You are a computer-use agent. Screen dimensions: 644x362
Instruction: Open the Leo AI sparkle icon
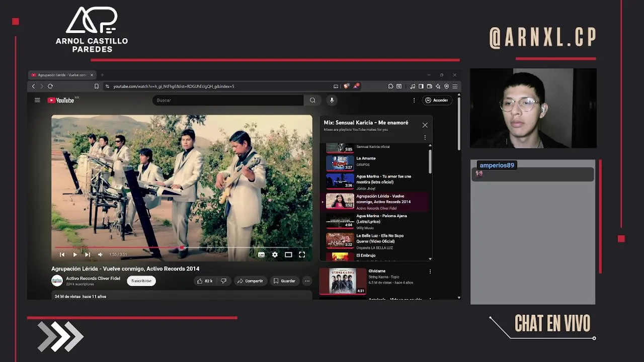(438, 86)
